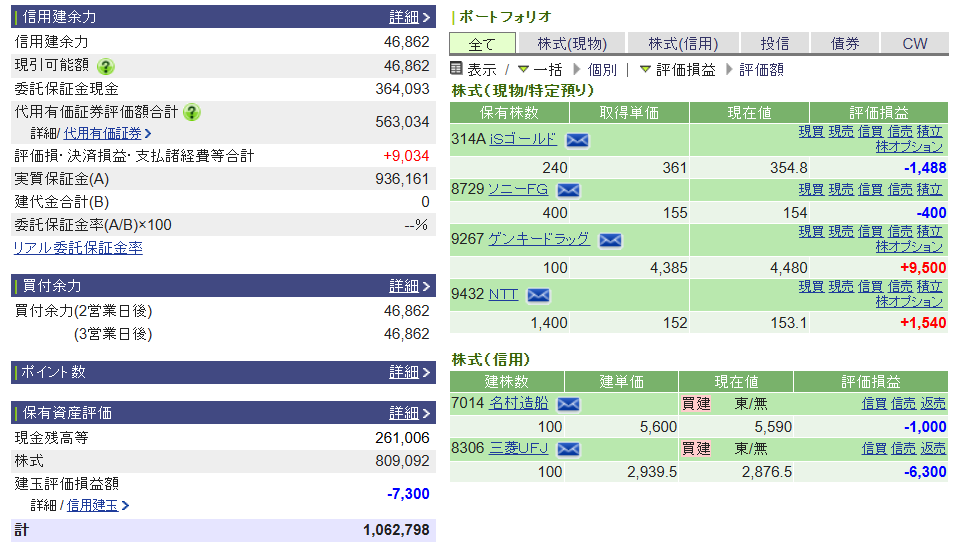Image resolution: width=953 pixels, height=547 pixels.
Task: Click the envelope icon beside NTT
Action: click(x=538, y=295)
